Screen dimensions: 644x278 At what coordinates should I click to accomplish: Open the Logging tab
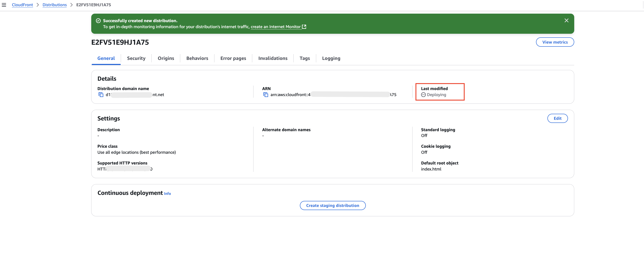[x=331, y=58]
